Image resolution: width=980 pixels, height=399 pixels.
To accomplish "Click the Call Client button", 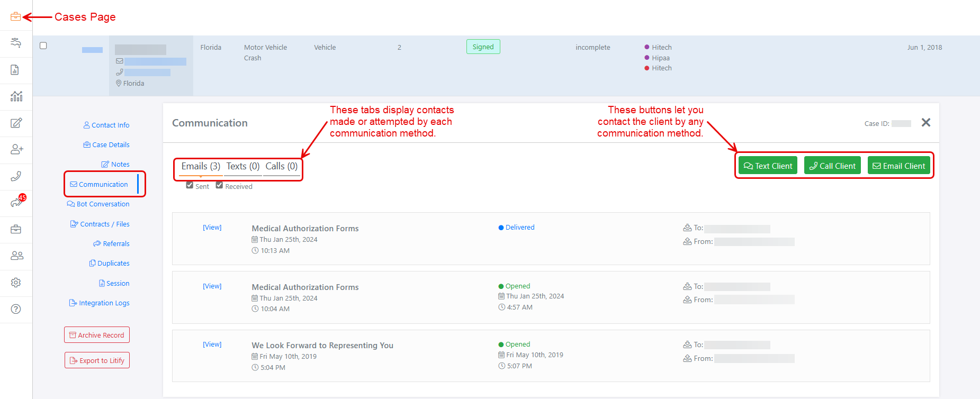I will tap(832, 166).
